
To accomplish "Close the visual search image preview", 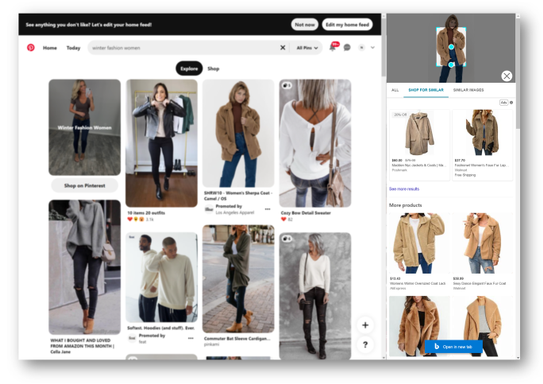I will 507,76.
